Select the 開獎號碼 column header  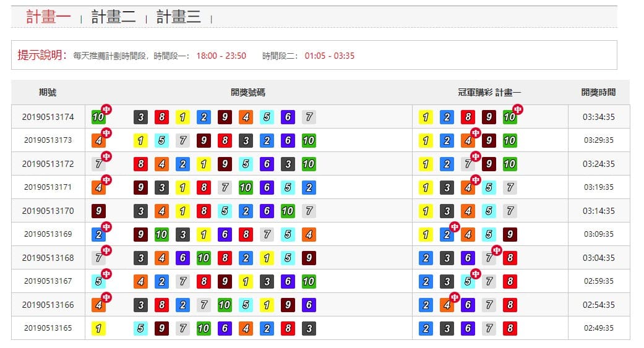tap(248, 92)
